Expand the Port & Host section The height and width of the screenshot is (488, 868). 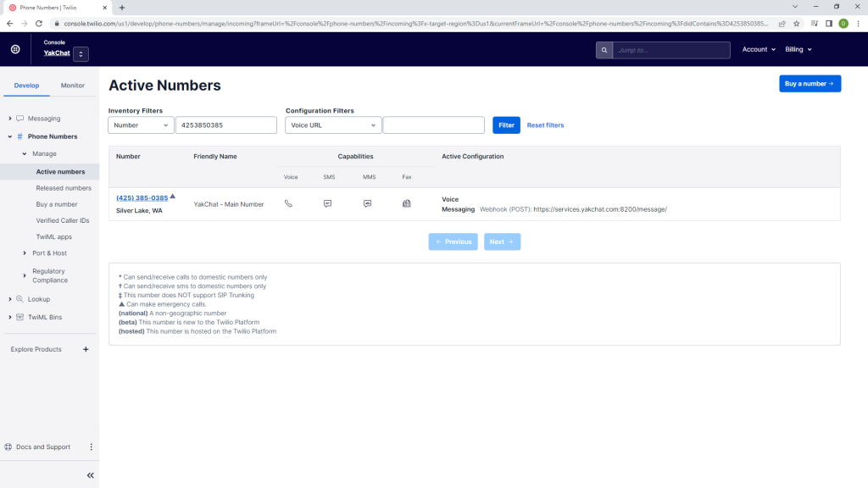(x=25, y=253)
